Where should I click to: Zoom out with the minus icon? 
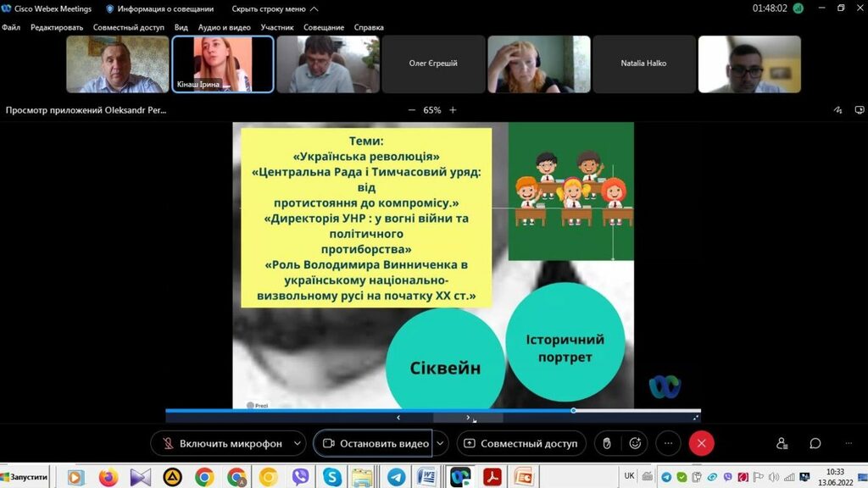[x=412, y=110]
